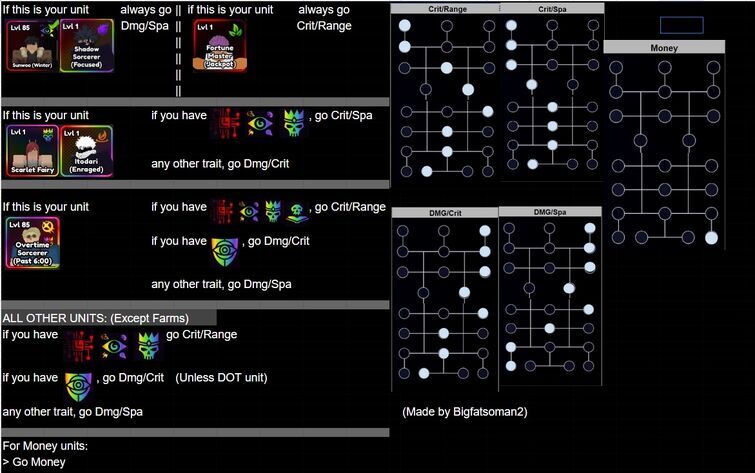Click the only filled node in Money tree
Image resolution: width=755 pixels, height=473 pixels.
click(711, 237)
